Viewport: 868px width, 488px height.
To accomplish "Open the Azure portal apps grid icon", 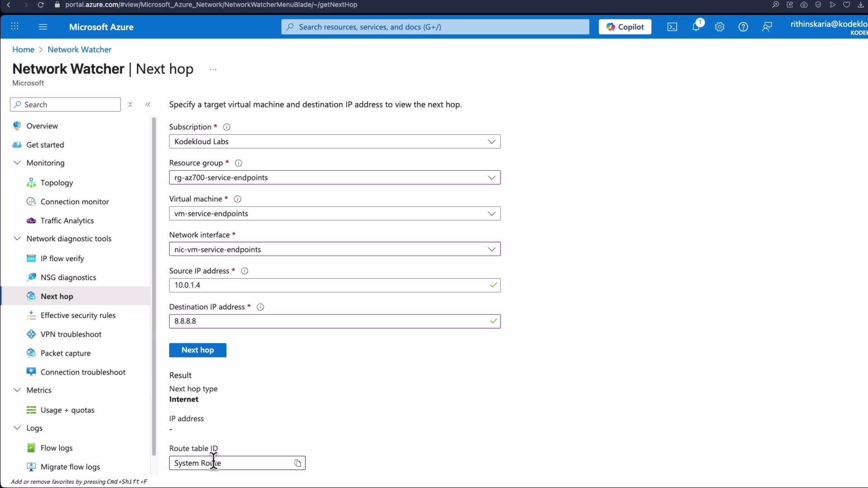I will point(14,27).
